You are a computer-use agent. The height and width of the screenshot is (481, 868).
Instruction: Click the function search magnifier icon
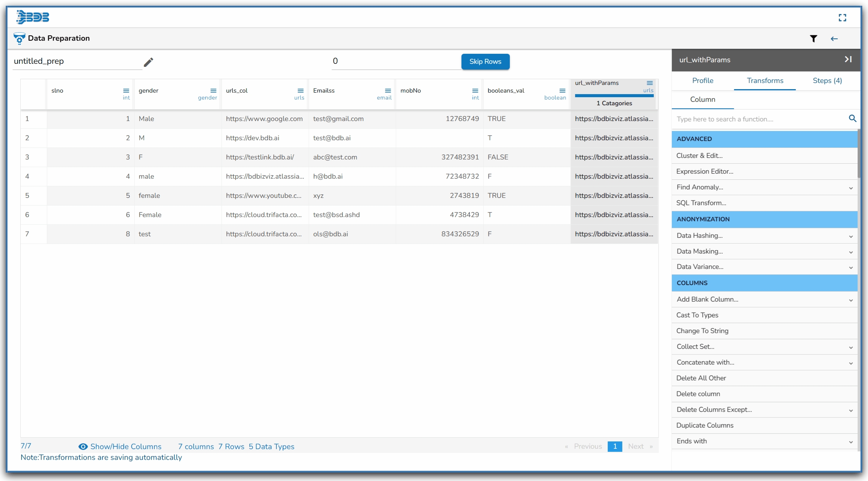pos(852,119)
